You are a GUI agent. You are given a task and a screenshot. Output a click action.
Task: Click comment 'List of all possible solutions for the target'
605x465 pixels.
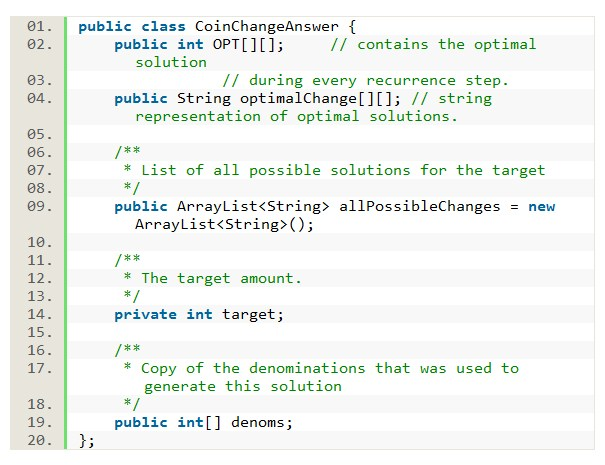(x=343, y=171)
